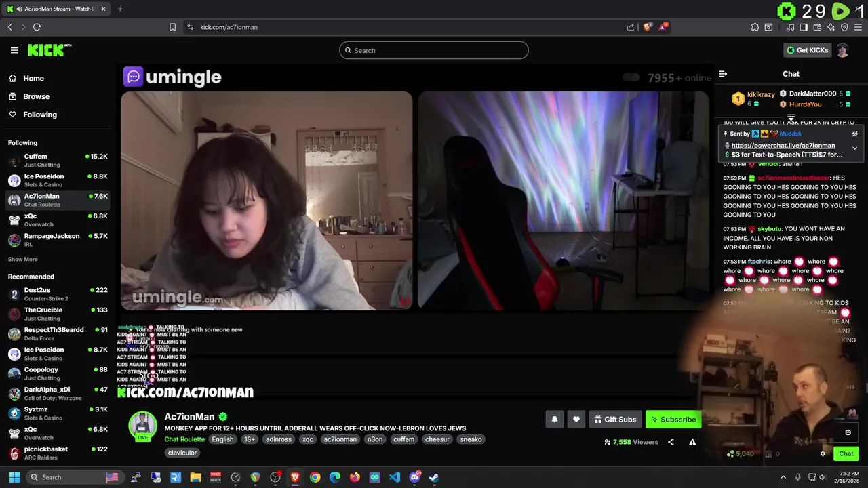Image resolution: width=868 pixels, height=488 pixels.
Task: Select the xqc tag
Action: click(307, 439)
